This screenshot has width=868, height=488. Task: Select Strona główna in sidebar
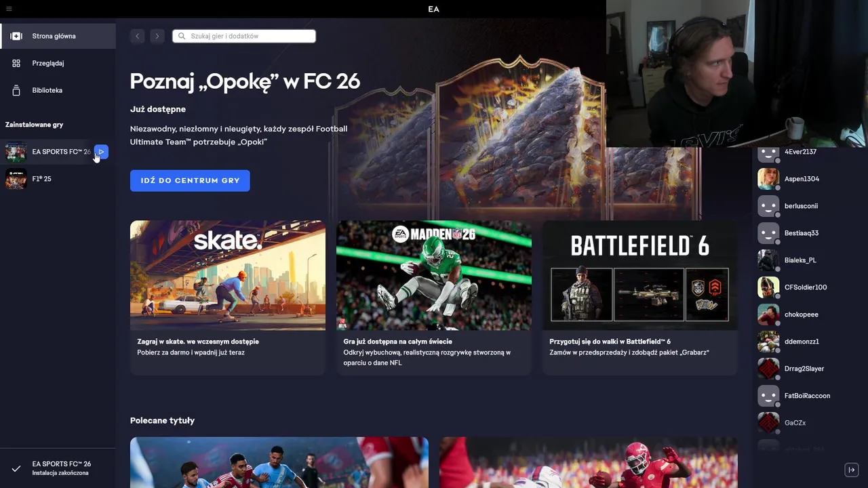point(58,36)
